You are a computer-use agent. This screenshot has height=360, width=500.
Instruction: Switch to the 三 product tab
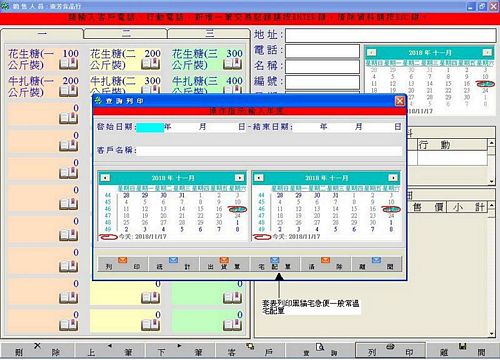(x=209, y=33)
